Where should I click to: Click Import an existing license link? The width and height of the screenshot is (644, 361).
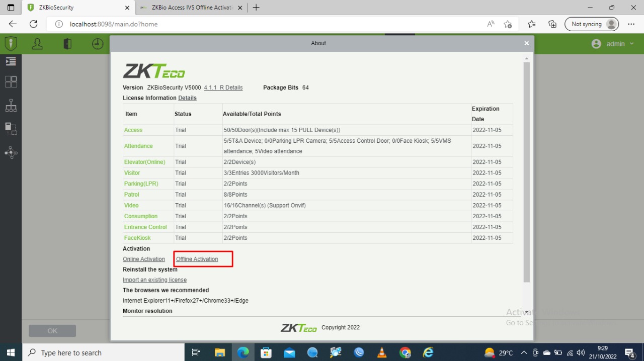point(154,280)
